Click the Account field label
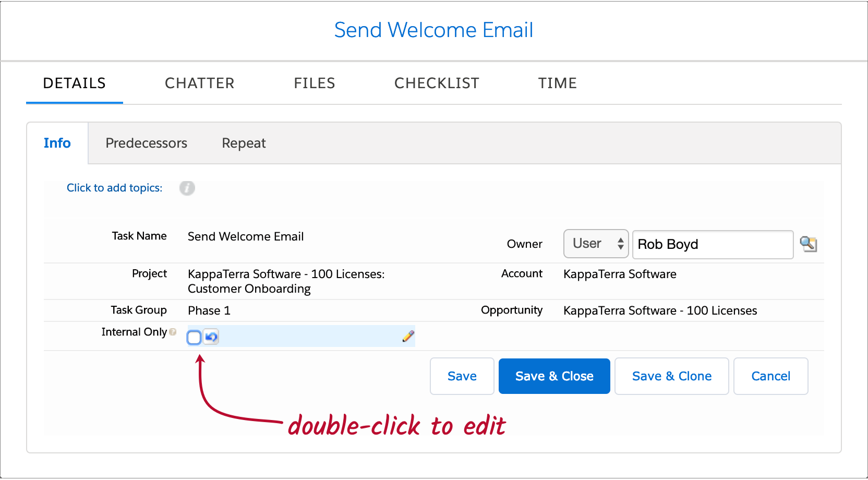The image size is (868, 480). pos(522,273)
